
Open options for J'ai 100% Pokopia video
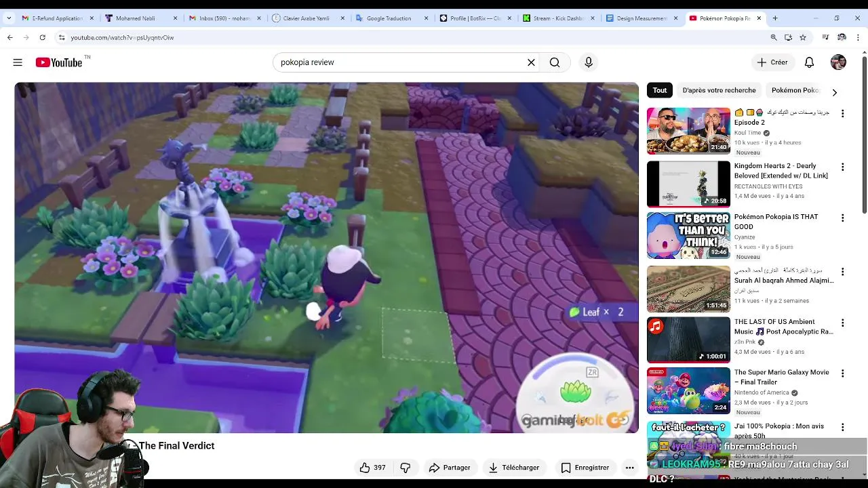[843, 428]
